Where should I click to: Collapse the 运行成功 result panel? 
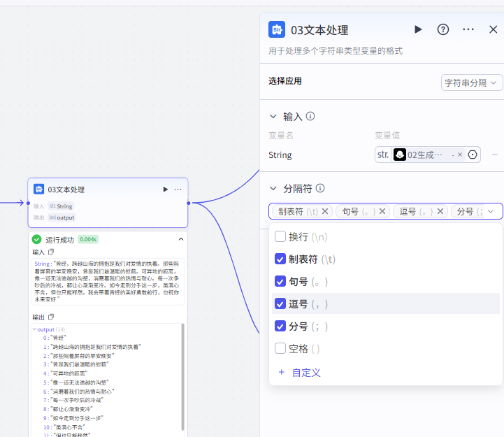[181, 239]
